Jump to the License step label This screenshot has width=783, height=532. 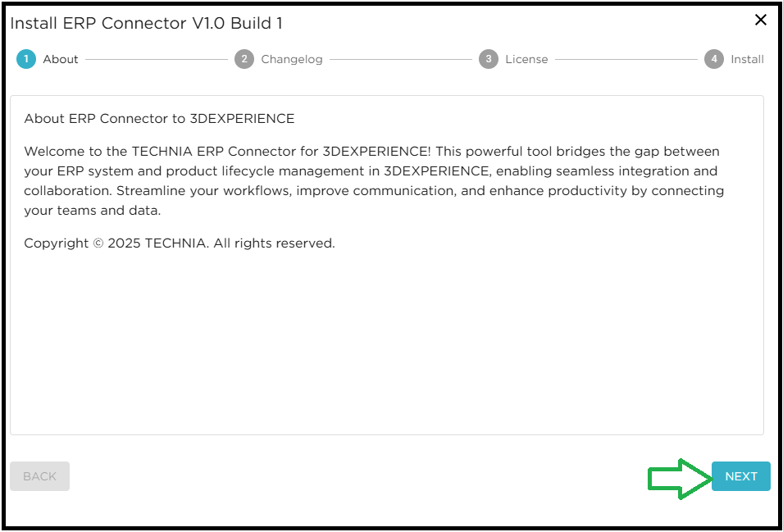526,59
